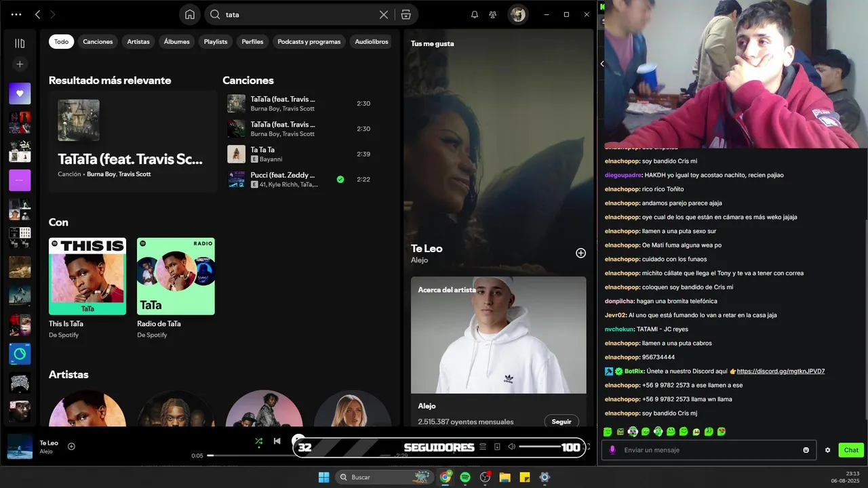Open Chrome from the taskbar
Screen dimensions: 868x488
coord(446,477)
